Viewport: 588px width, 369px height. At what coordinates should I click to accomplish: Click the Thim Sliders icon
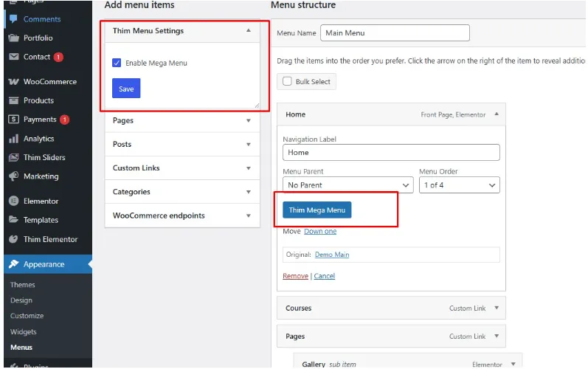(x=13, y=157)
